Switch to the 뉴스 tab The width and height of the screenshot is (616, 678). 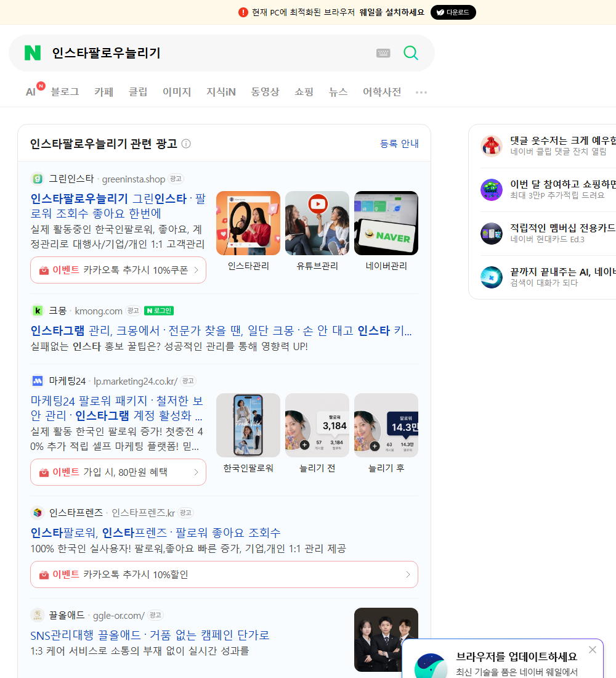338,92
